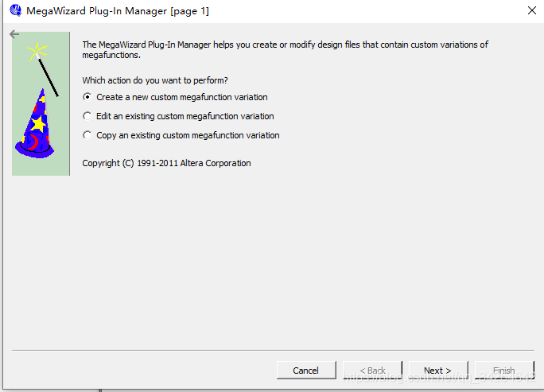544x392 pixels.
Task: Click the Cancel button
Action: point(306,371)
